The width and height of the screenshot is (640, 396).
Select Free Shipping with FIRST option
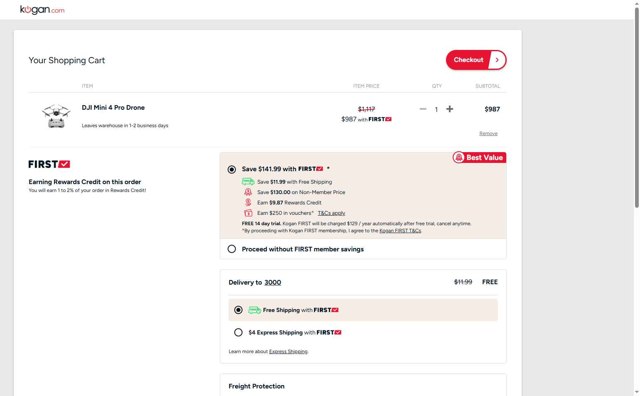coord(238,310)
